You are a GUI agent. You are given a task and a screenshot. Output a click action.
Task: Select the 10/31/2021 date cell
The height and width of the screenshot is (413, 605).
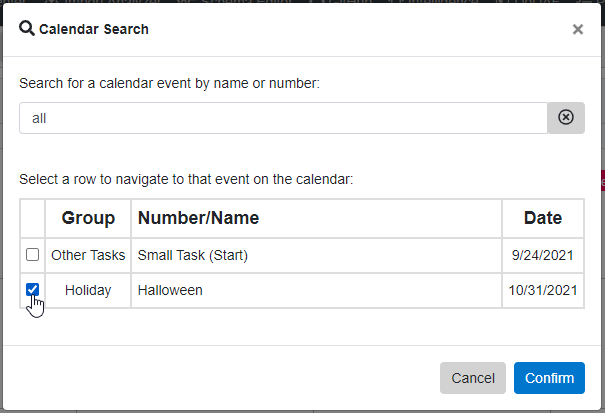click(543, 290)
